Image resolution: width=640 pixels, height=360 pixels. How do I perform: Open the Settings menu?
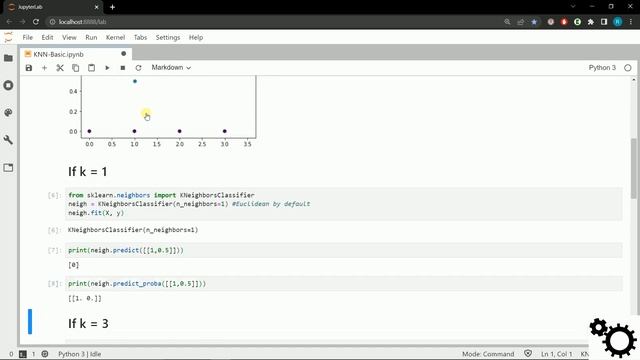coord(168,37)
